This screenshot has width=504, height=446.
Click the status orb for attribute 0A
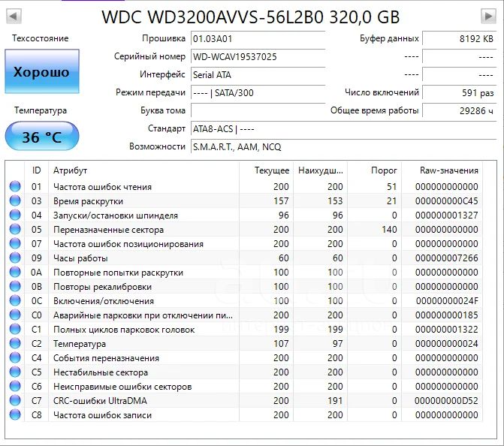click(x=15, y=272)
